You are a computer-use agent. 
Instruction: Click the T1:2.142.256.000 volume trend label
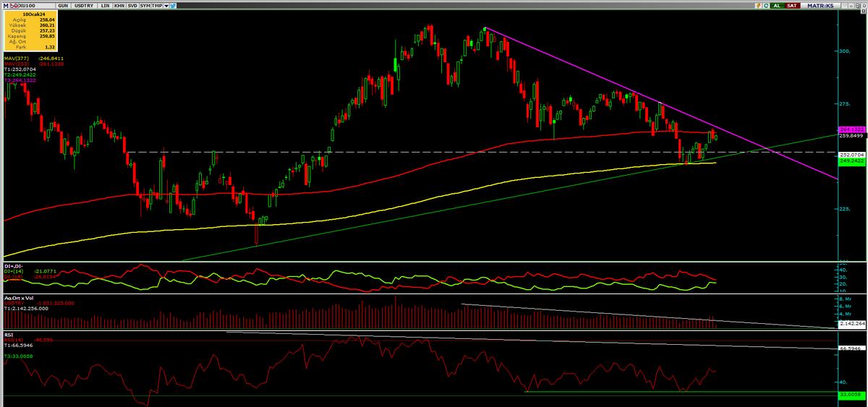pos(26,309)
